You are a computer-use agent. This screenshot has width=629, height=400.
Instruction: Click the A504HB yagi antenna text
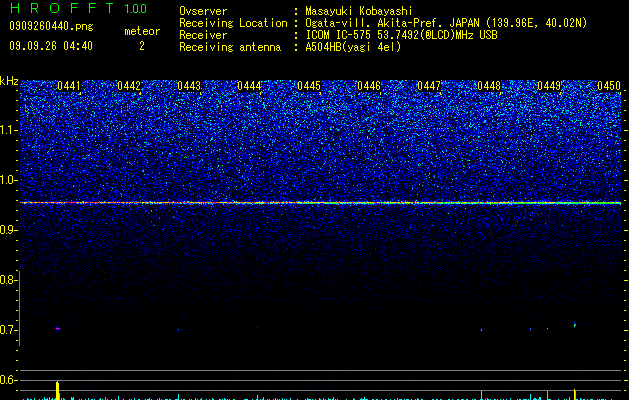353,47
